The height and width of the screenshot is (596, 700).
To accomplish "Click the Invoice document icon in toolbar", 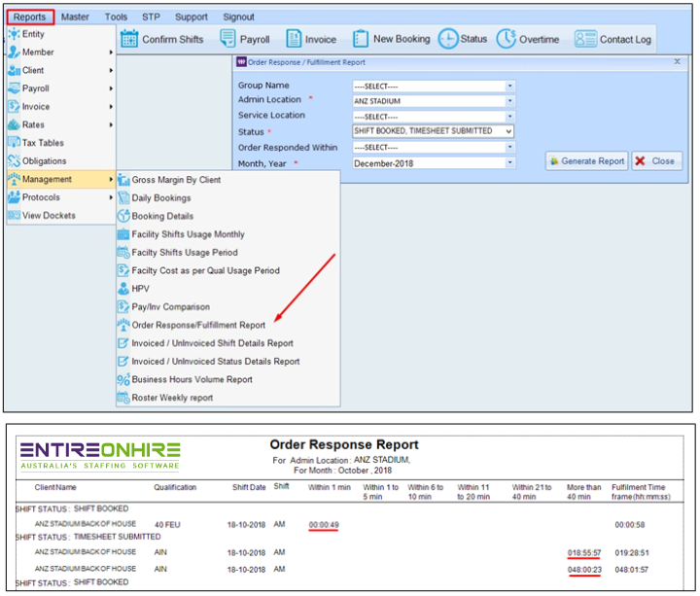I will tap(294, 39).
